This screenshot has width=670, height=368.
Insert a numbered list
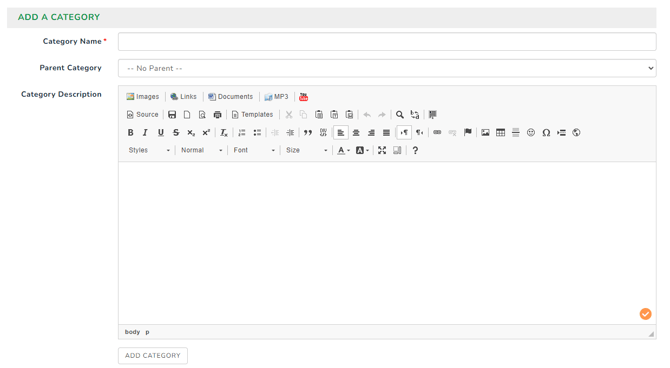[x=242, y=132]
